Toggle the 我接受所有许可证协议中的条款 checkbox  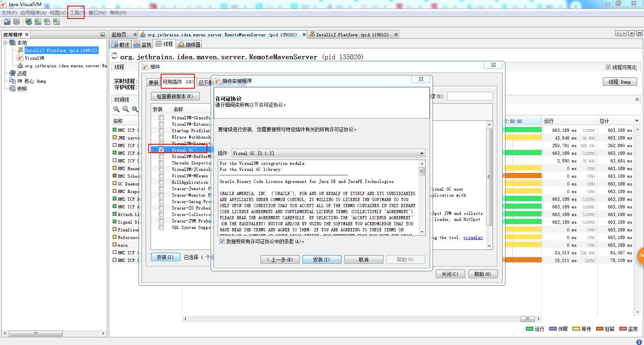(222, 241)
